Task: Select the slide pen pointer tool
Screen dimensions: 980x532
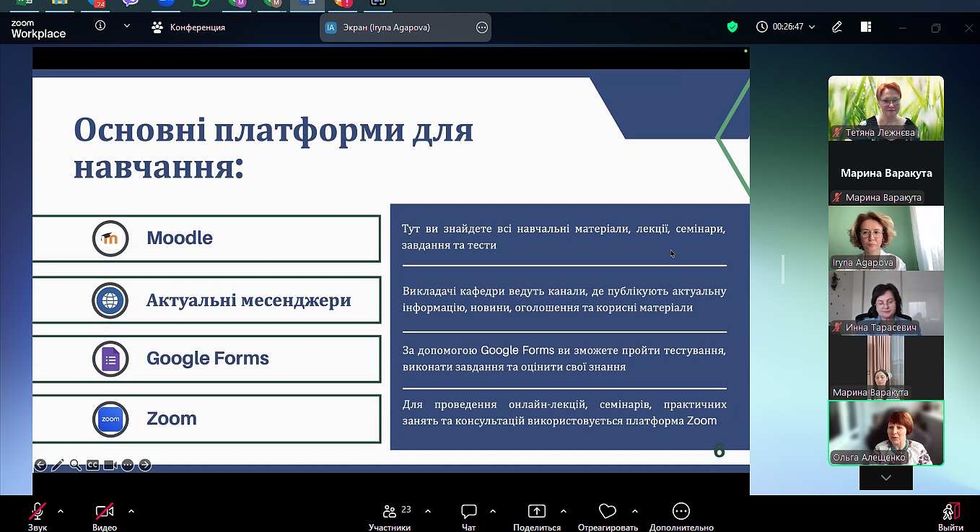Action: pos(58,465)
